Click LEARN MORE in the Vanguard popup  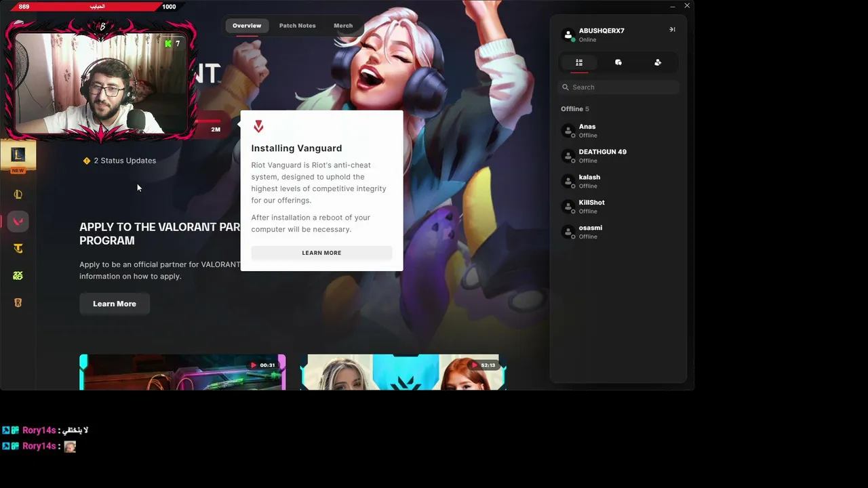tap(321, 253)
